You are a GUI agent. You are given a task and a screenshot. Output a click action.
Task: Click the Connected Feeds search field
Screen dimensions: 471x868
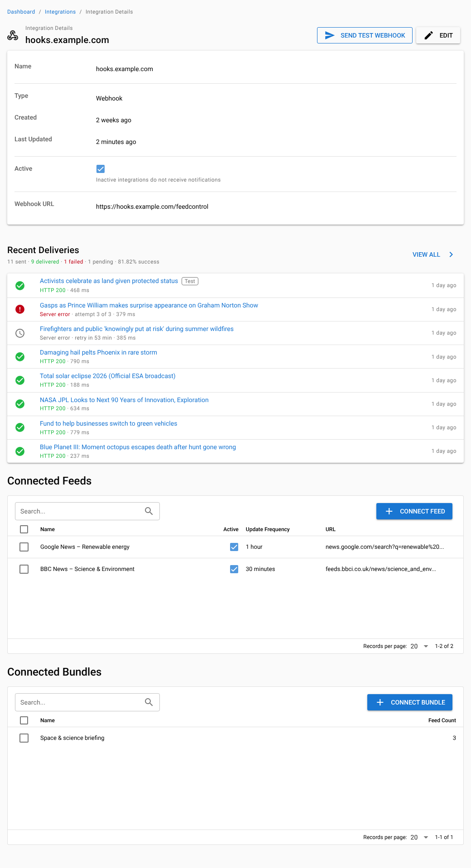(x=87, y=511)
